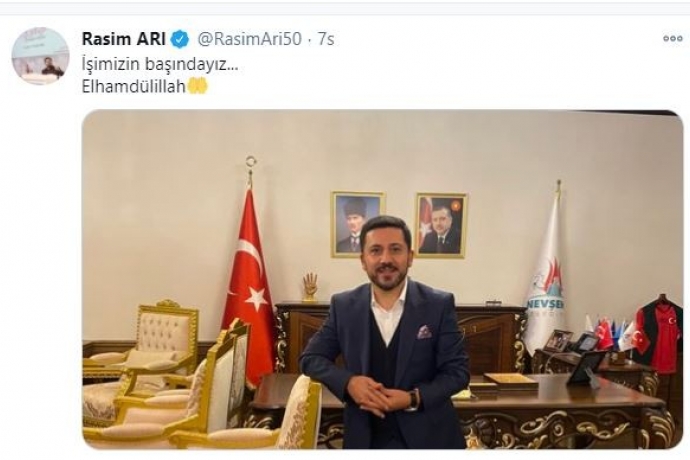Click the large Turkish flag in photo

click(250, 282)
